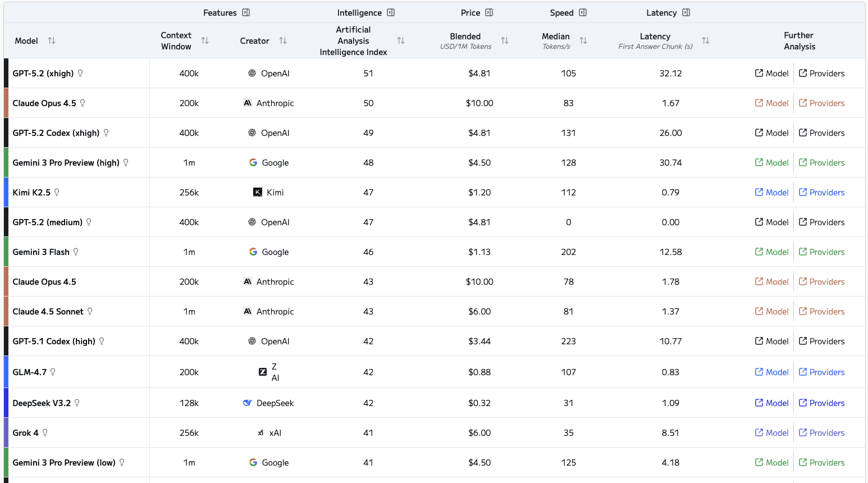Sort by Median tokens per second
Viewport: 868px width, 483px height.
coord(583,40)
